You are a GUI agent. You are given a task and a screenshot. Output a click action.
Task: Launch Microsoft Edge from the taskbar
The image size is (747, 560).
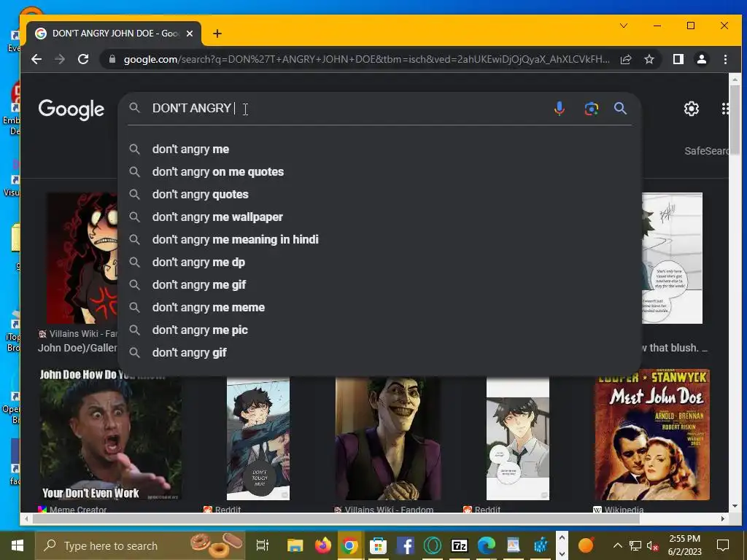click(487, 545)
